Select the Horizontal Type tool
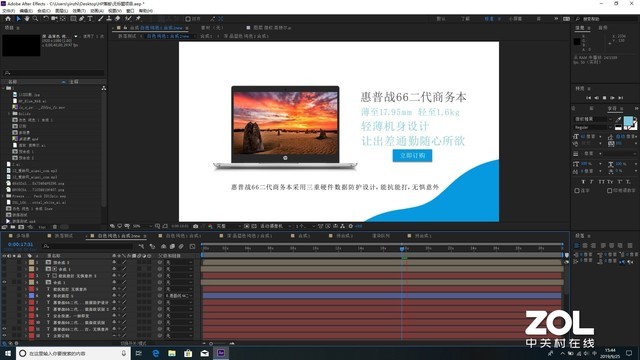Screen dimensions: 640x360 90,19
